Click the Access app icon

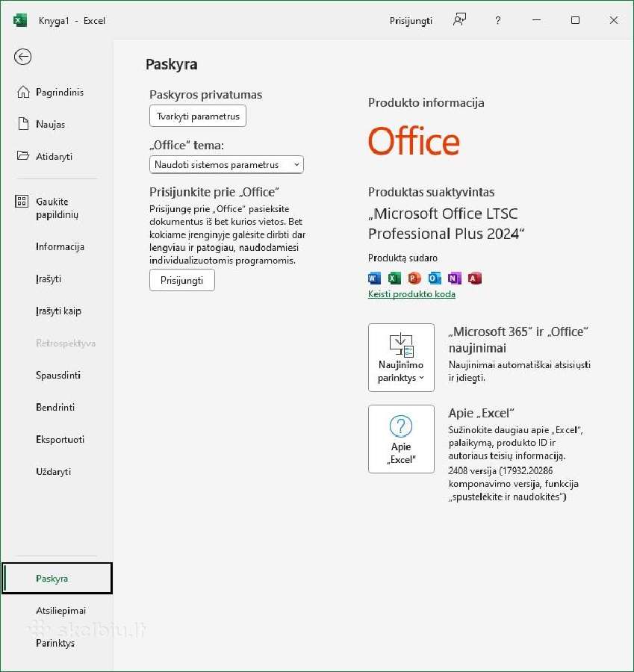tap(474, 279)
